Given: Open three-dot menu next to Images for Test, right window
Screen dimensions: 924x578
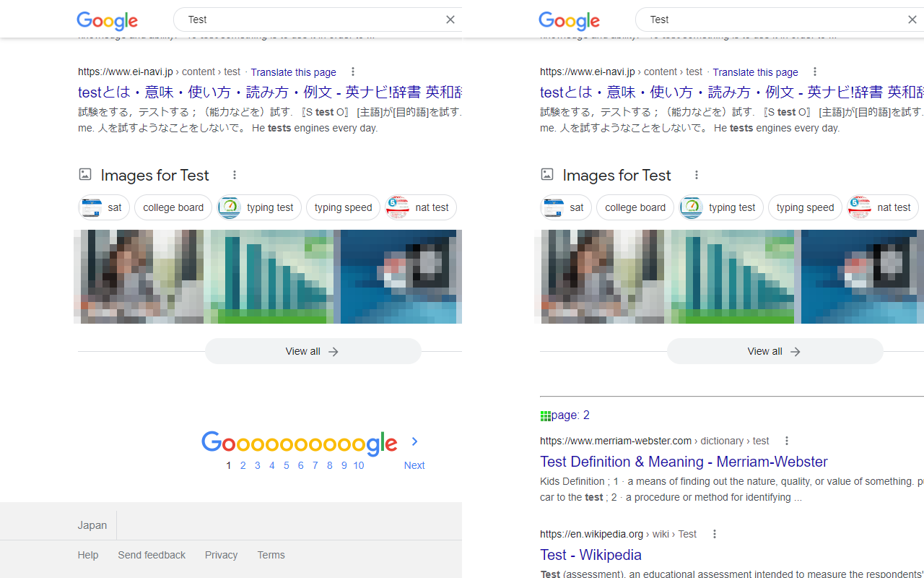Looking at the screenshot, I should (x=697, y=175).
